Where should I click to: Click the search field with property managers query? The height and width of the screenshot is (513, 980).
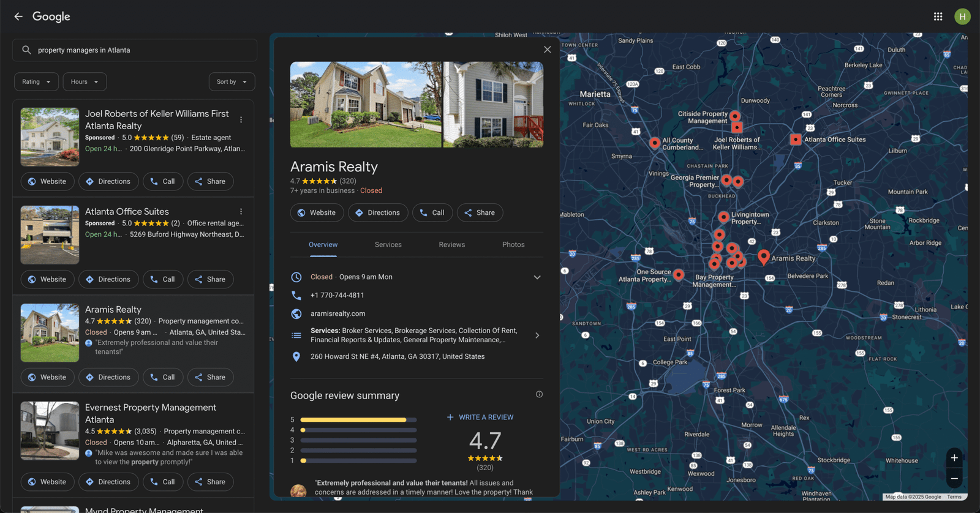click(x=135, y=50)
